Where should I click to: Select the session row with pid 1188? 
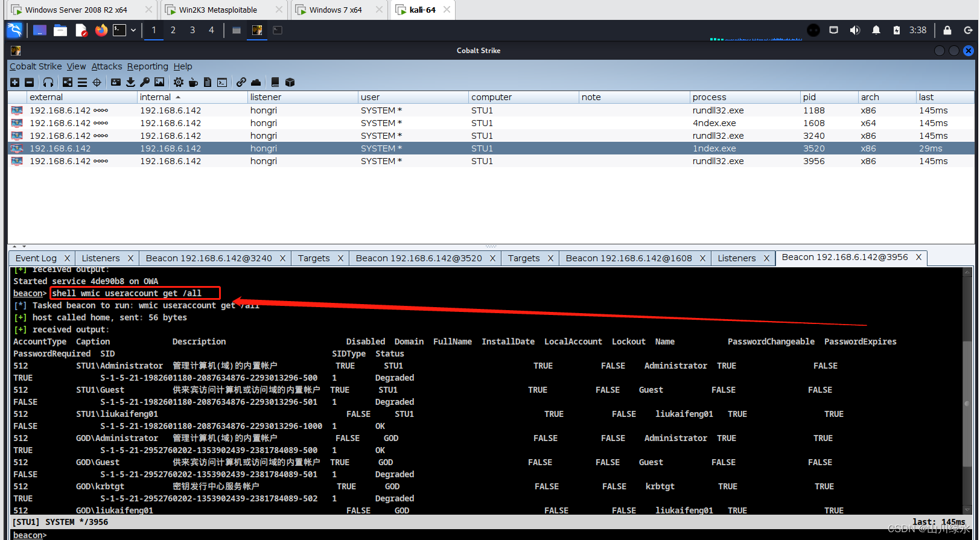[491, 110]
